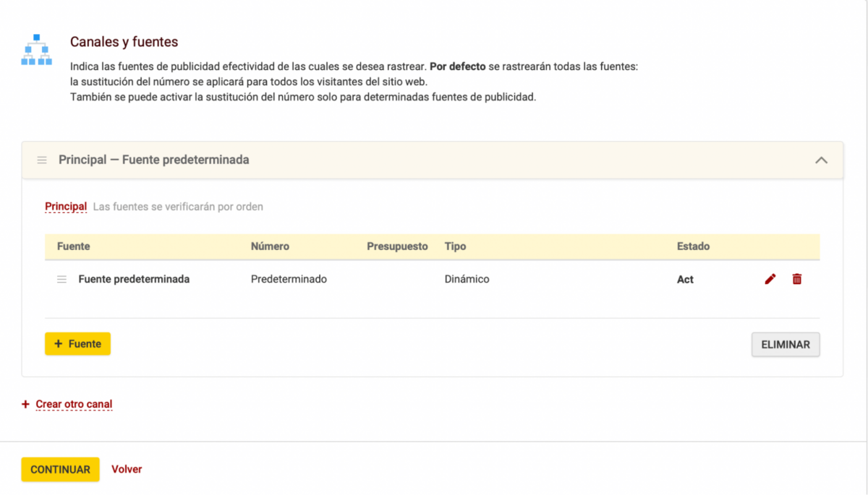Image resolution: width=868 pixels, height=495 pixels.
Task: Click the Presupuesto column header
Action: [x=397, y=246]
